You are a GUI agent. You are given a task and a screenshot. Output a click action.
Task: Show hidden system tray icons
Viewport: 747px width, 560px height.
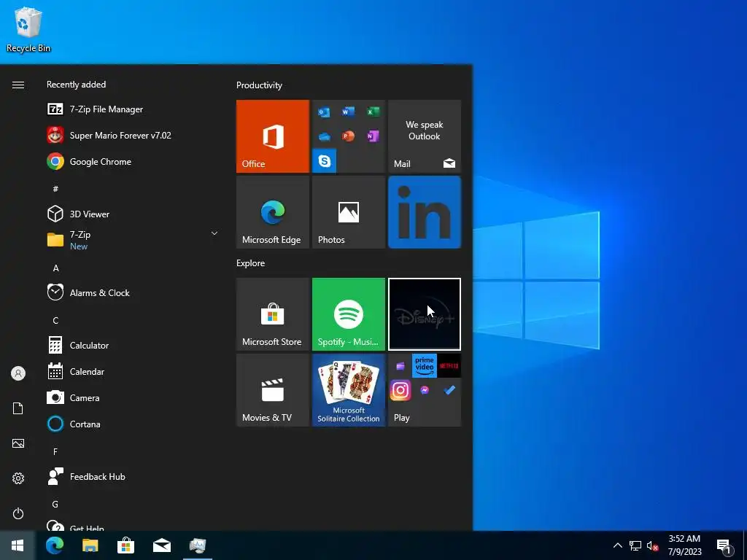coord(617,545)
